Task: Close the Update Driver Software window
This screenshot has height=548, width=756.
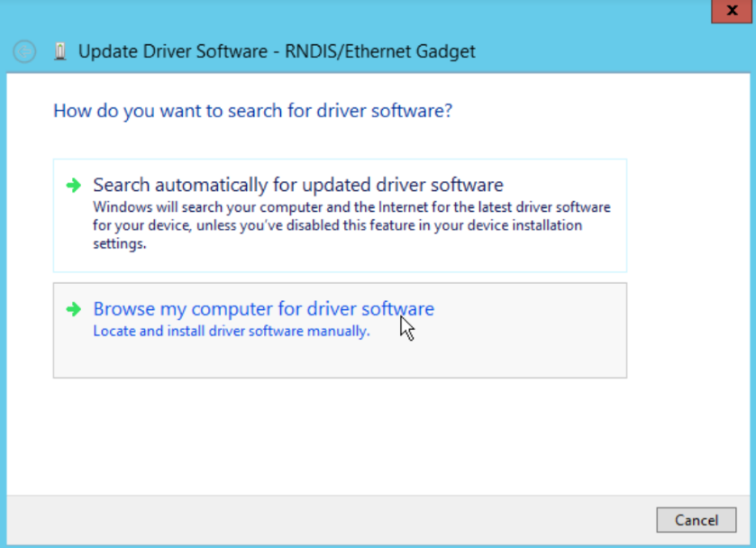Action: pos(729,11)
